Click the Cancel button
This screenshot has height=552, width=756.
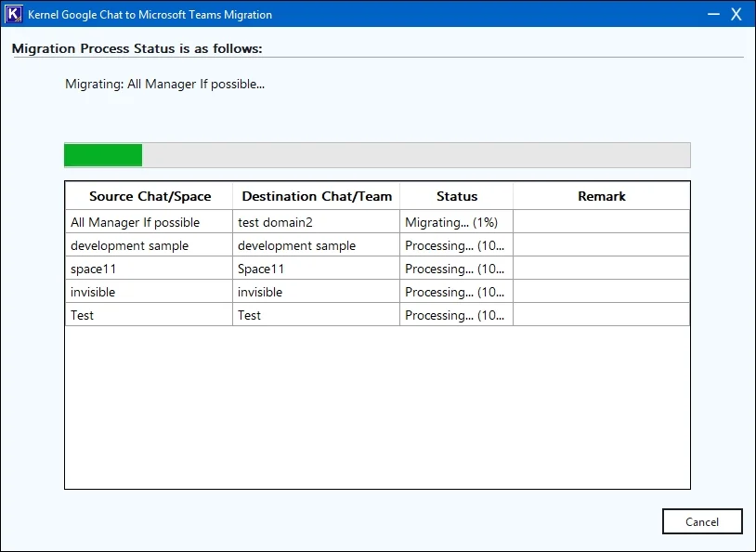(702, 521)
